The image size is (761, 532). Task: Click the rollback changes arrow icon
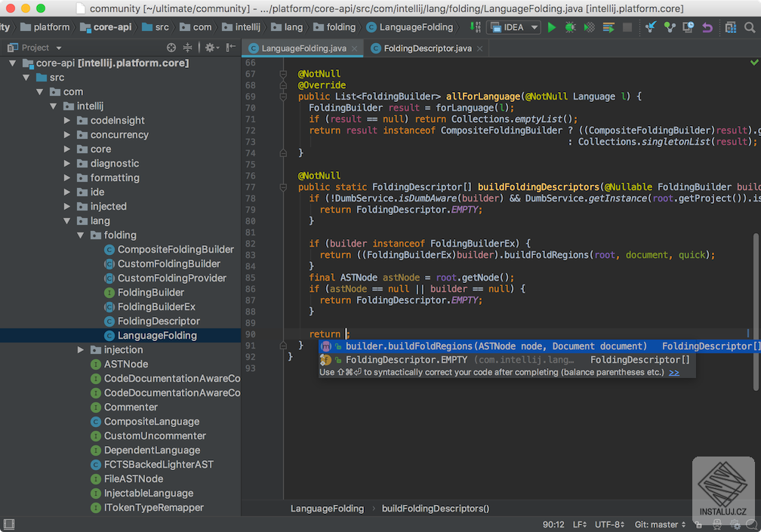707,28
